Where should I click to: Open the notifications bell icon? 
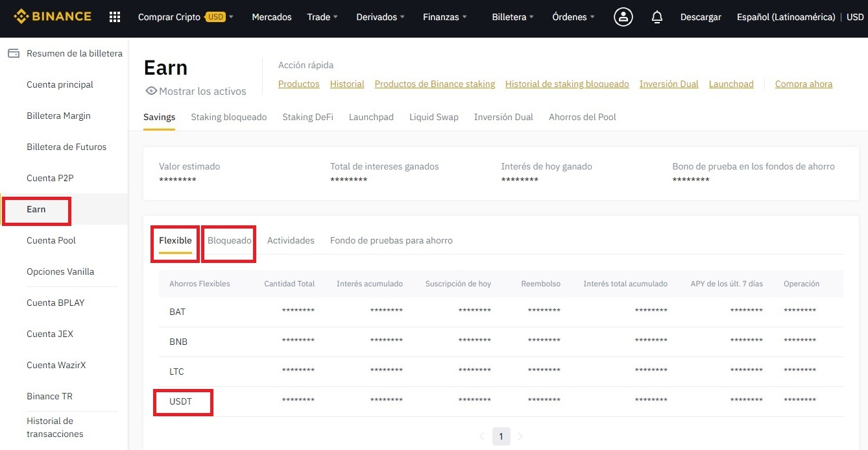657,17
